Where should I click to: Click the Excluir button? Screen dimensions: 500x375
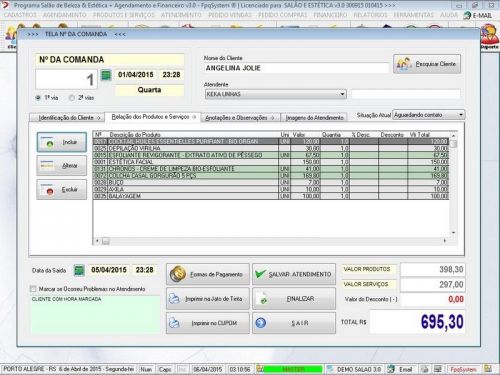coord(62,189)
